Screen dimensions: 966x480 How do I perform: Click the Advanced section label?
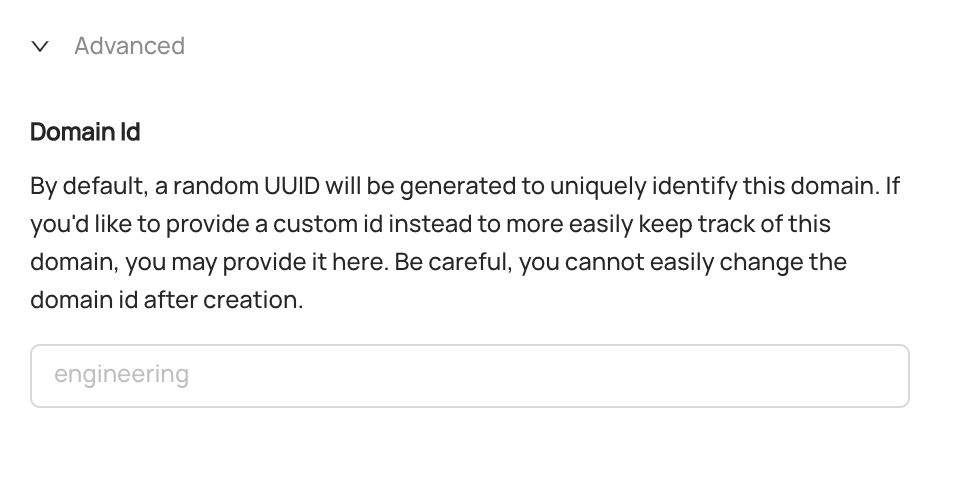pos(129,46)
